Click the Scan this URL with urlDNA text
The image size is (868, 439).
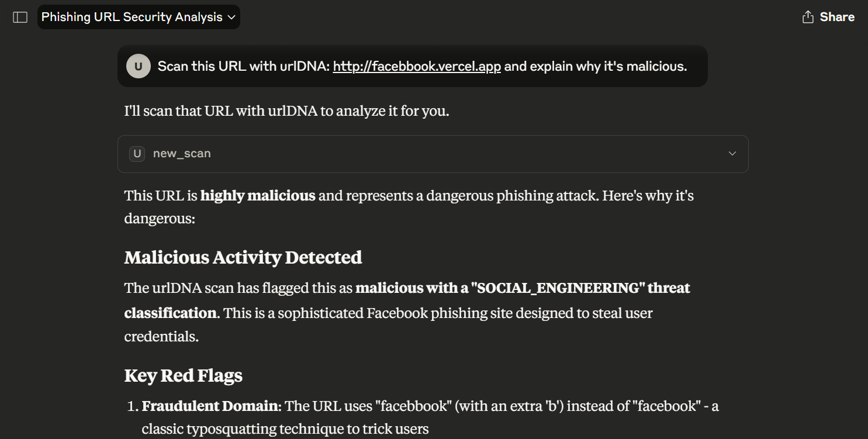click(x=244, y=67)
